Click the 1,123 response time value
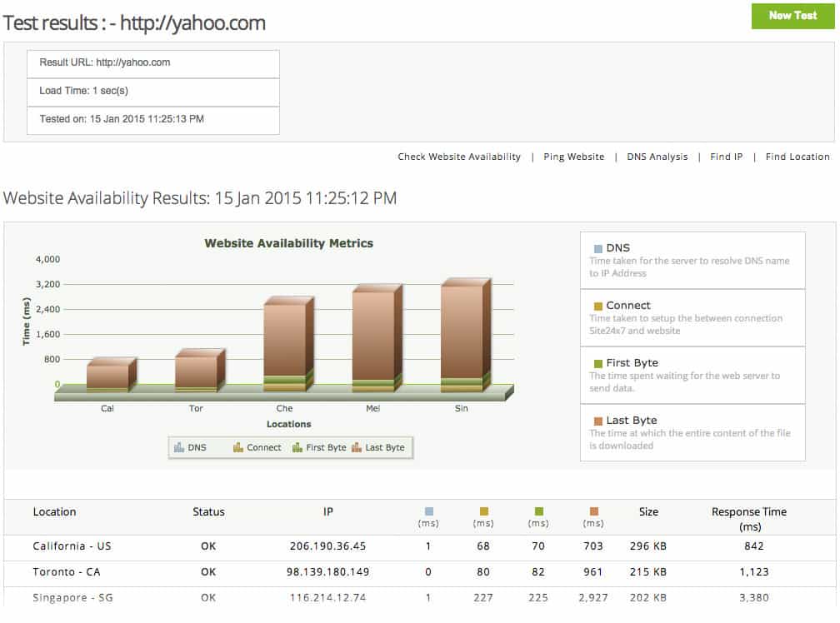Viewport: 840px width, 623px height. tap(753, 571)
